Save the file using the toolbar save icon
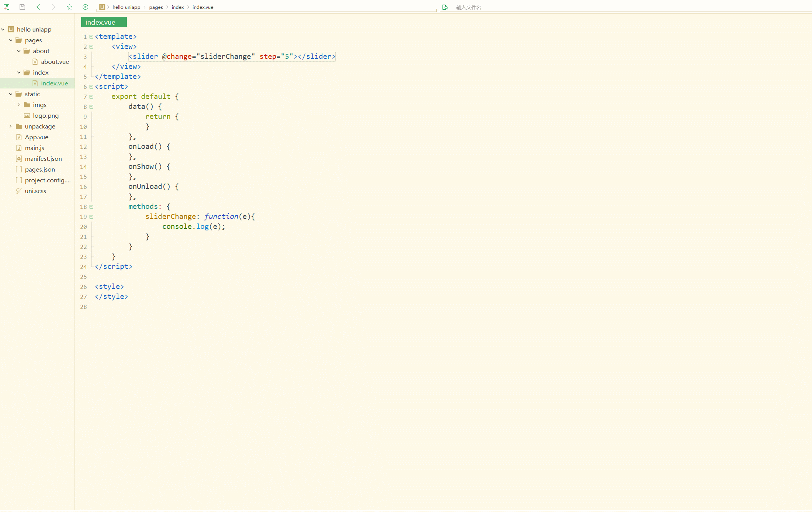Viewport: 812px width, 512px height. click(x=22, y=7)
